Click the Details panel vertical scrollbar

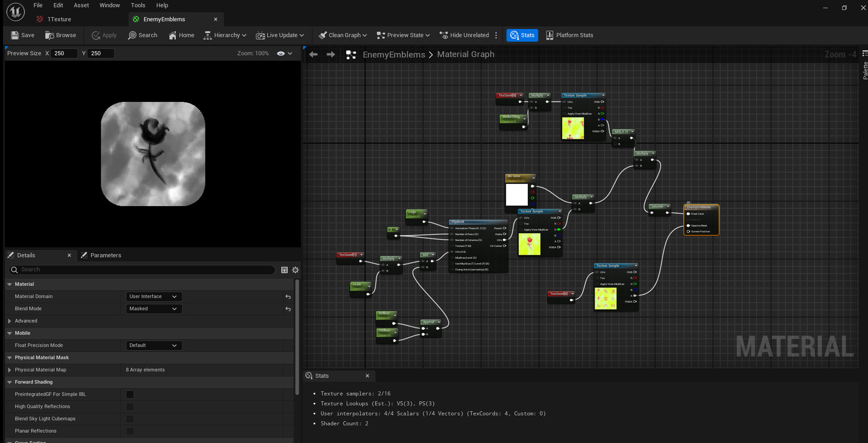(297, 337)
